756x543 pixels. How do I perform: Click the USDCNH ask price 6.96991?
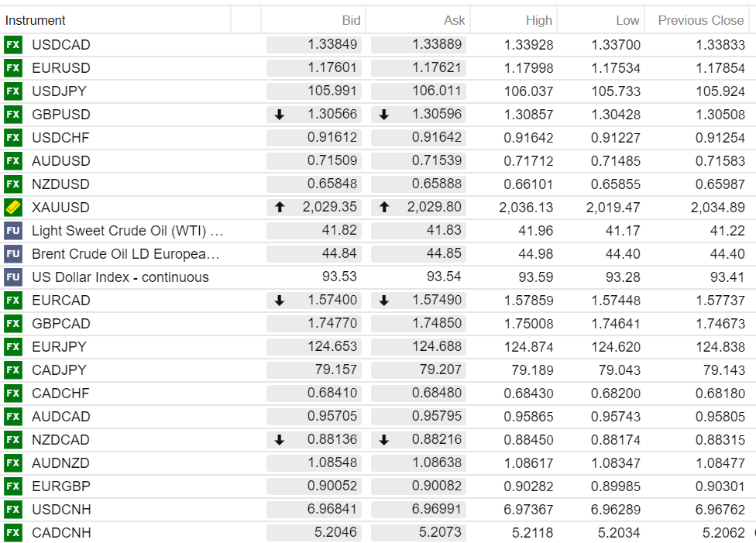(x=437, y=510)
